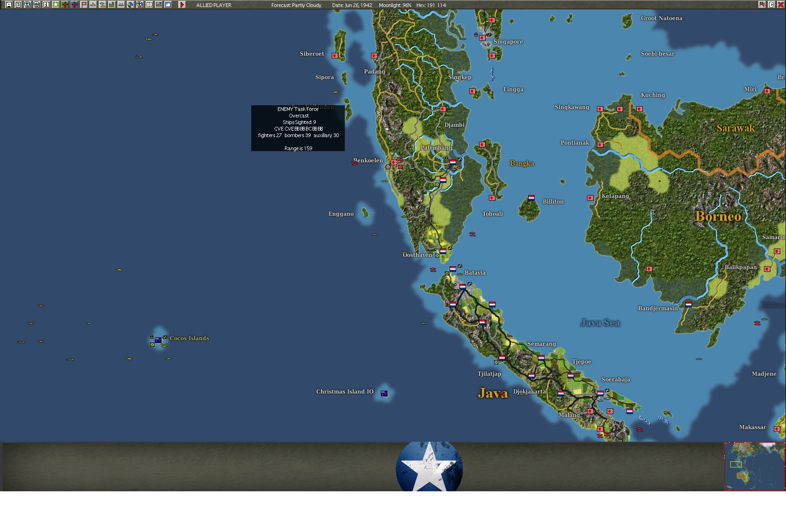786x532 pixels.
Task: Select the Cocos Islands Australian flag base
Action: point(158,340)
